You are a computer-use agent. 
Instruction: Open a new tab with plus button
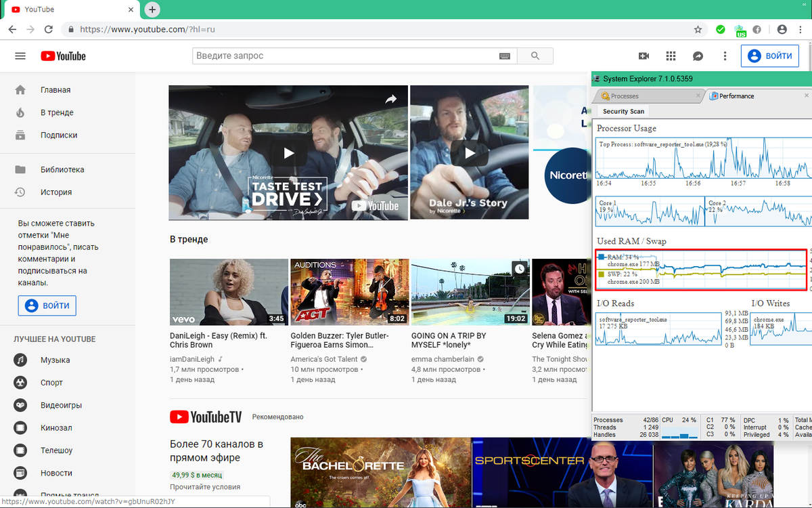point(152,9)
